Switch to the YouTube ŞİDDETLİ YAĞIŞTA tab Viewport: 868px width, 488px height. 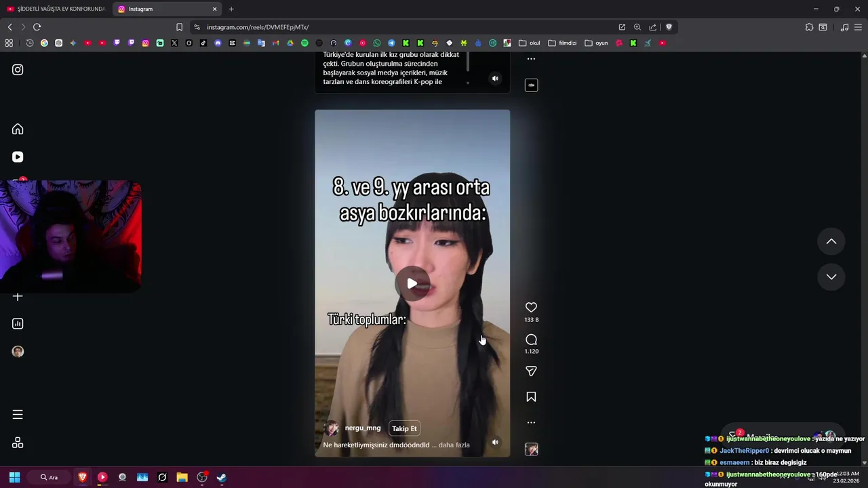[x=56, y=9]
